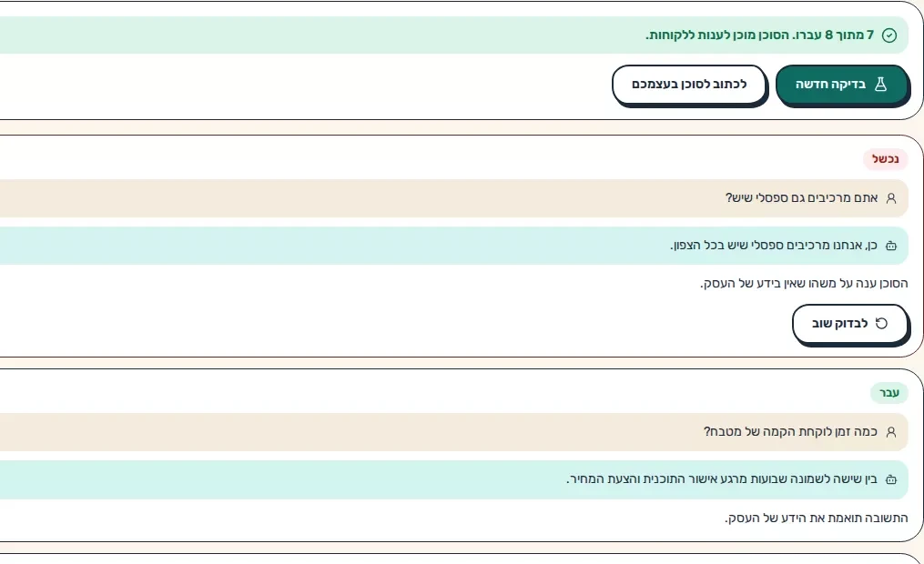The width and height of the screenshot is (924, 564).
Task: Click the check-circle icon in the status banner
Action: (x=889, y=35)
